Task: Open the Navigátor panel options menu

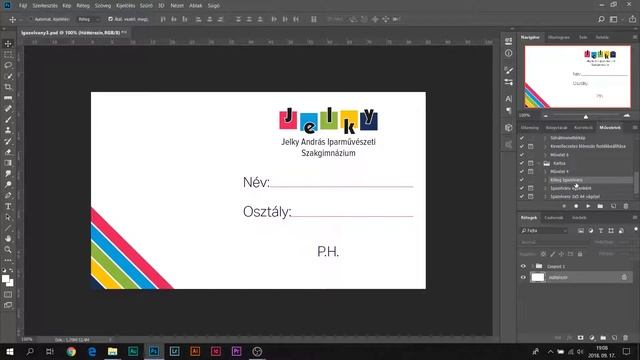Action: coord(635,37)
